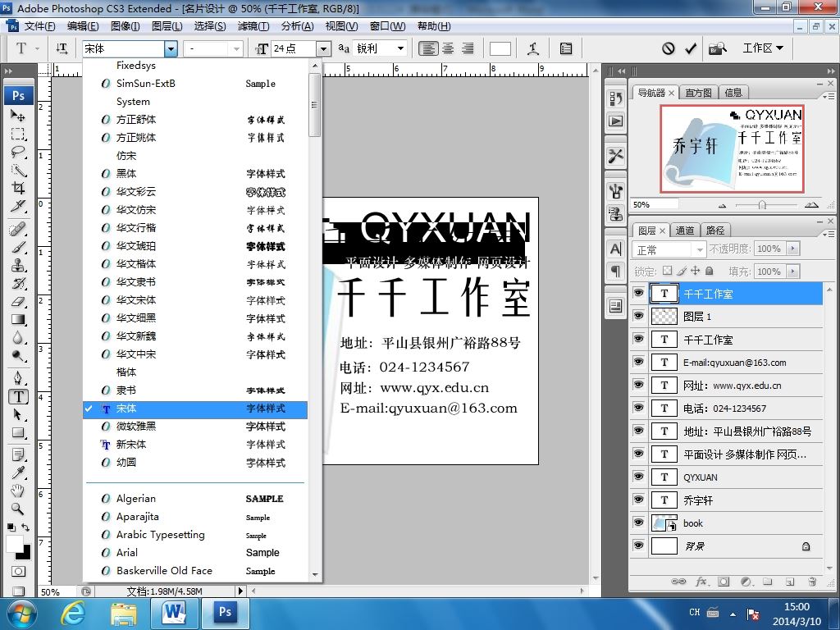Choose 微软雅黑 font from list
This screenshot has height=630, width=840.
click(195, 427)
